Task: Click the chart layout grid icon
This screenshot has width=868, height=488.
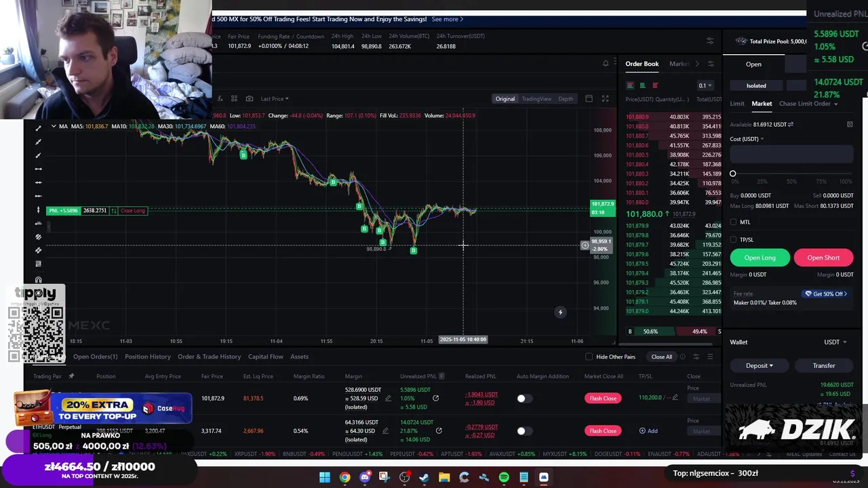Action: (234, 99)
